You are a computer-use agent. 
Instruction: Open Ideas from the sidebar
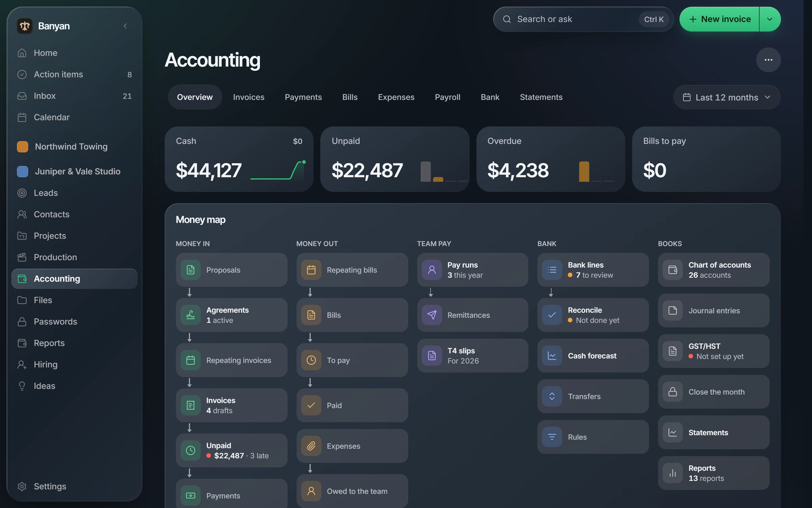pos(74,386)
